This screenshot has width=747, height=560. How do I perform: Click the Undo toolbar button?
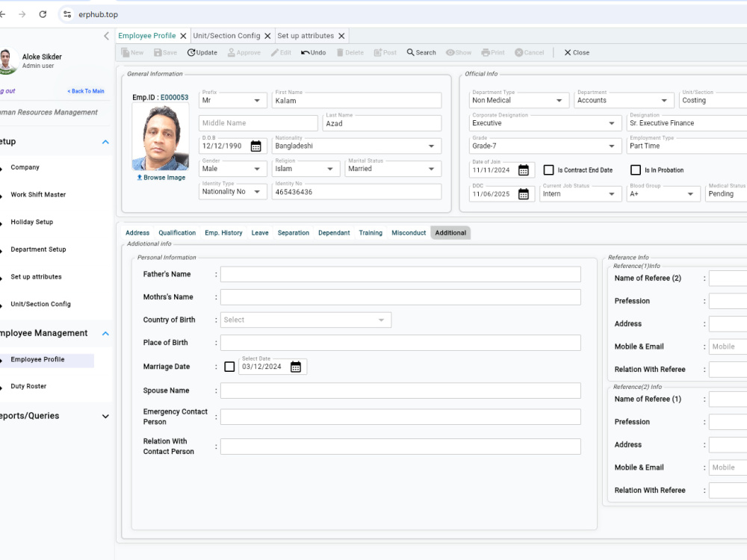314,52
